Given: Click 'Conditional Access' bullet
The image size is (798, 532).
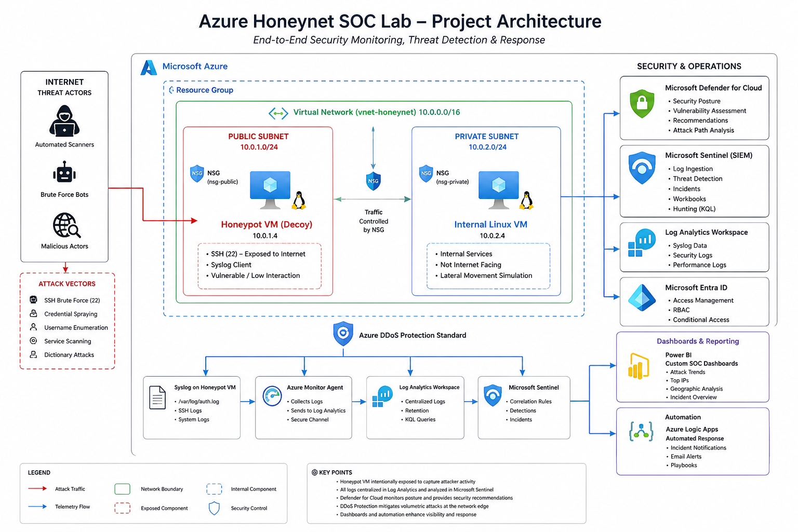Looking at the screenshot, I should click(701, 320).
